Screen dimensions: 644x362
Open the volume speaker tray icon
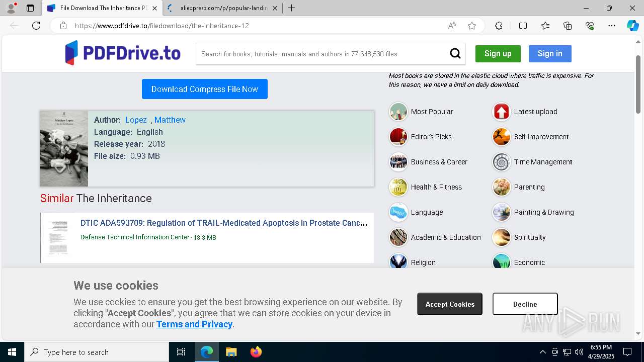[579, 352]
